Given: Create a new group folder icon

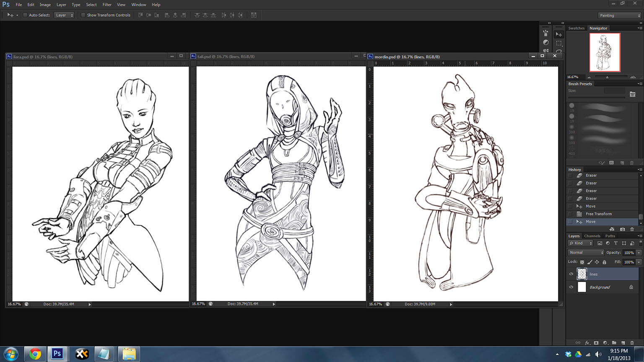Looking at the screenshot, I should click(x=614, y=343).
